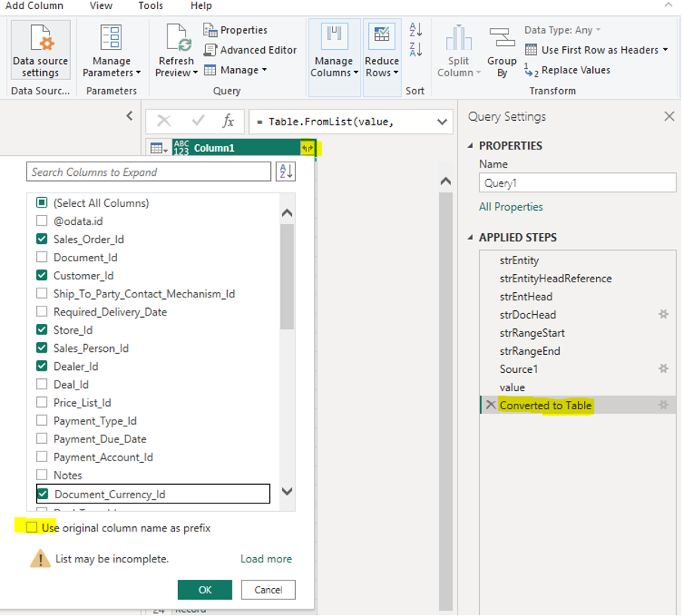The image size is (682, 616).
Task: Open Data source settings
Action: click(41, 50)
